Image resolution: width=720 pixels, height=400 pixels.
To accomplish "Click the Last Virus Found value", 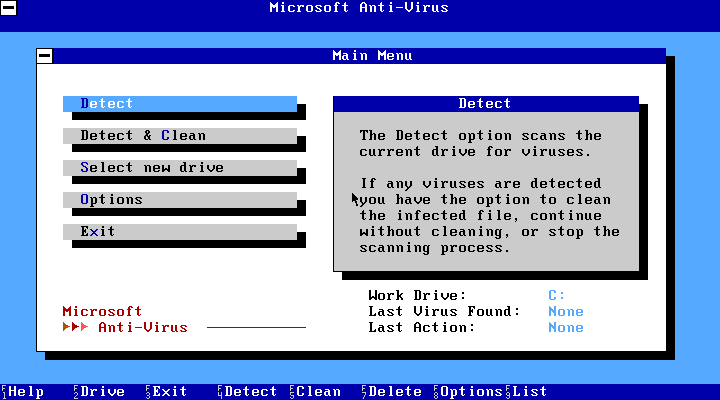I will [x=565, y=312].
